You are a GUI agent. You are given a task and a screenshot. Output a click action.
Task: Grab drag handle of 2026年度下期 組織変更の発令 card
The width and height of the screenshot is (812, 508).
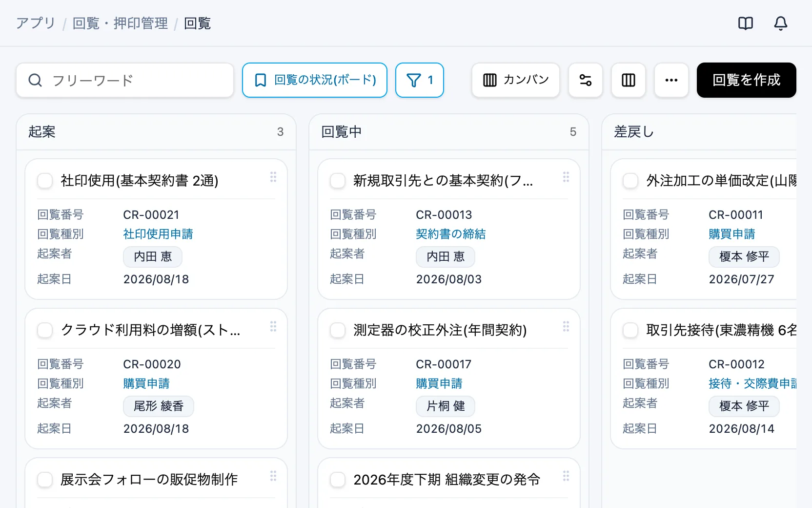pos(566,476)
